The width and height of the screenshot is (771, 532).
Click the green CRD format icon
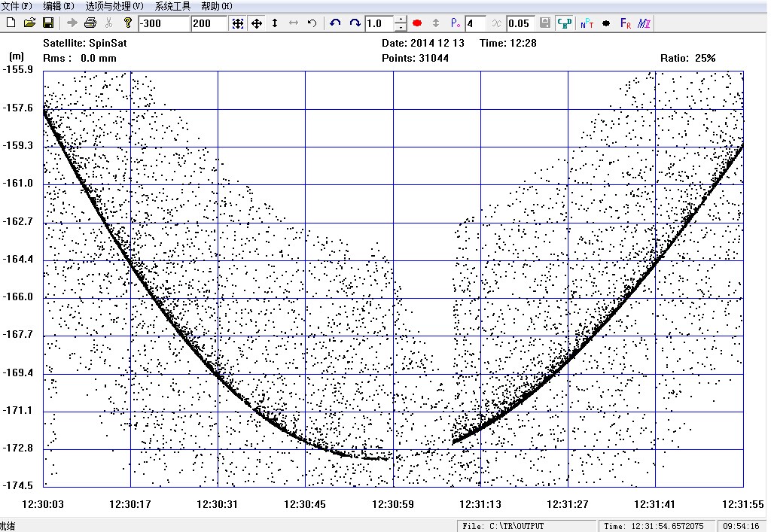click(564, 23)
